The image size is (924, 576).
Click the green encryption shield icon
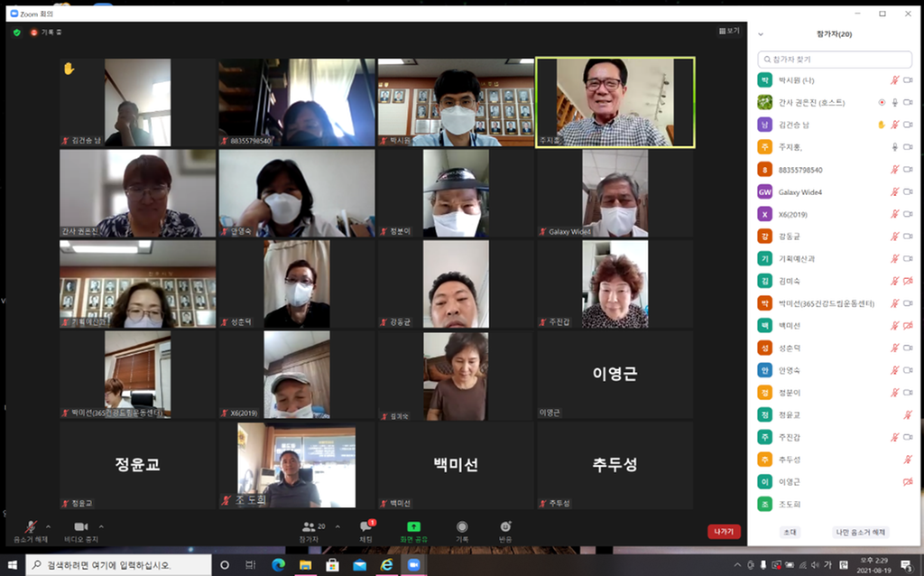(x=16, y=33)
